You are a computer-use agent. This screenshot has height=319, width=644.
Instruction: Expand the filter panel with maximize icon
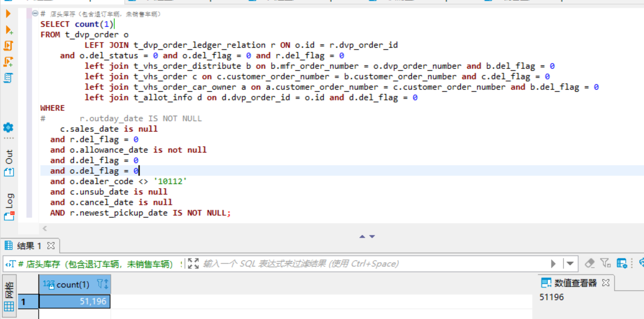click(193, 264)
